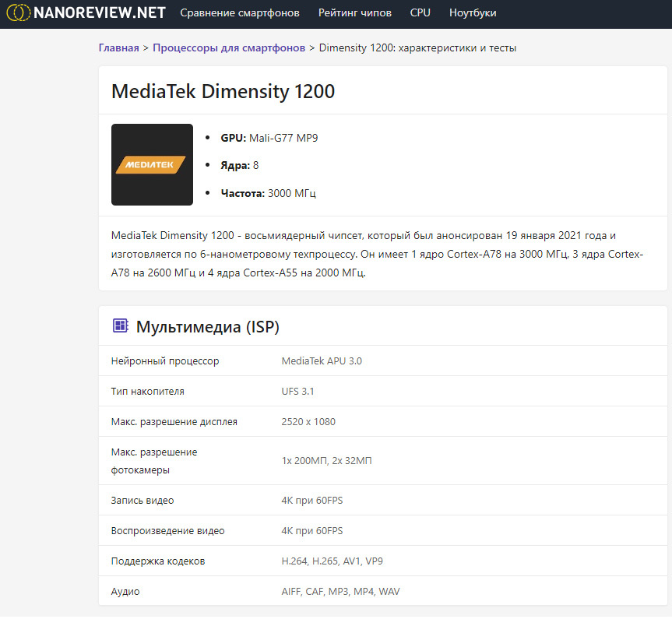The image size is (672, 619).
Task: Click the Мультимедиа (ISP) heading
Action: [x=207, y=327]
